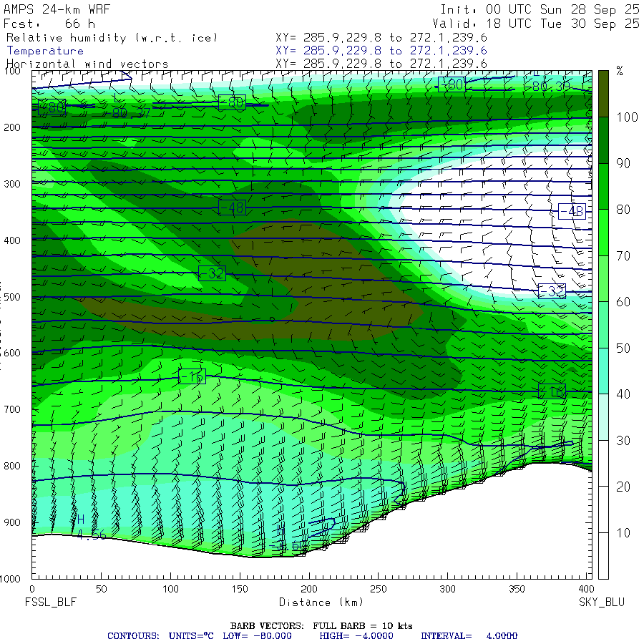Click the 'LOW= -80.000' contour legend value
The width and height of the screenshot is (644, 644).
click(x=257, y=636)
